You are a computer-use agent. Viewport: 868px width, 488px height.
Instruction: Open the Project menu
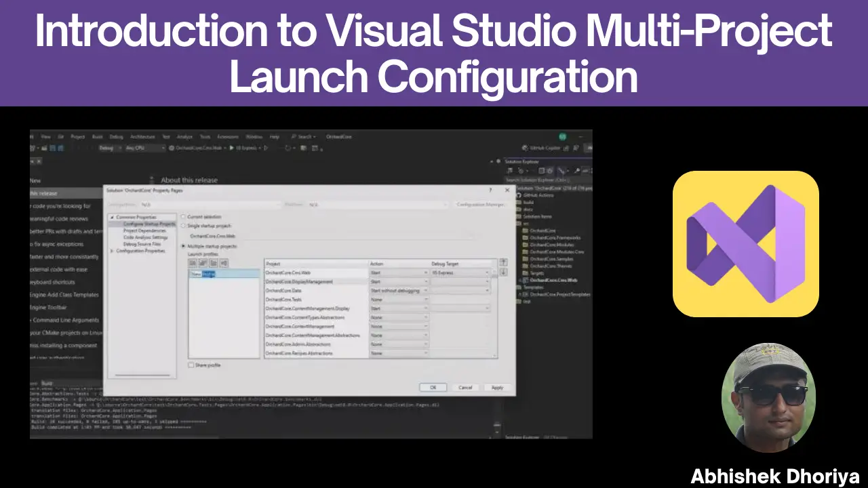(x=78, y=137)
